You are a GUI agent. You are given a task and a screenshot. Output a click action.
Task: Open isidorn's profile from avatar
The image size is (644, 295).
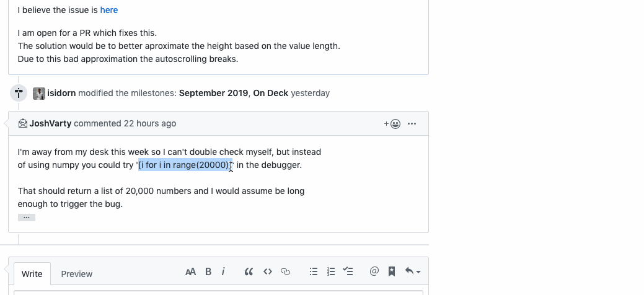click(x=39, y=93)
